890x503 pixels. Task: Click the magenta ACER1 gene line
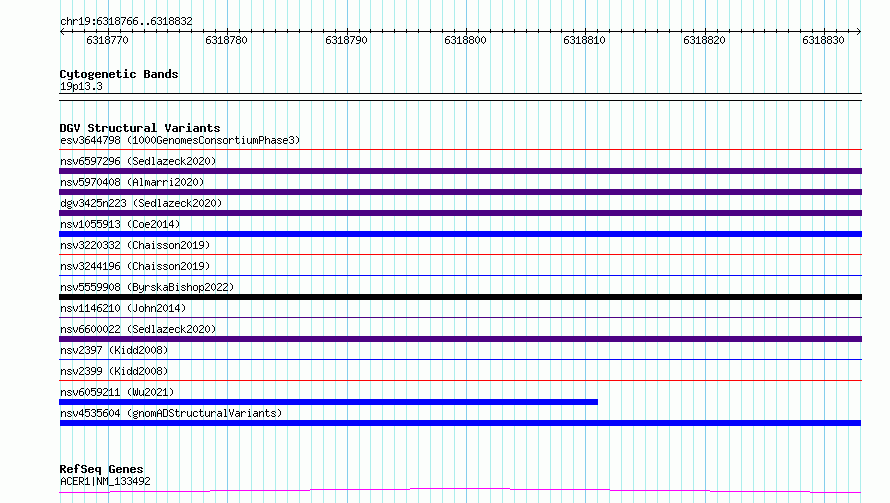pyautogui.click(x=460, y=491)
